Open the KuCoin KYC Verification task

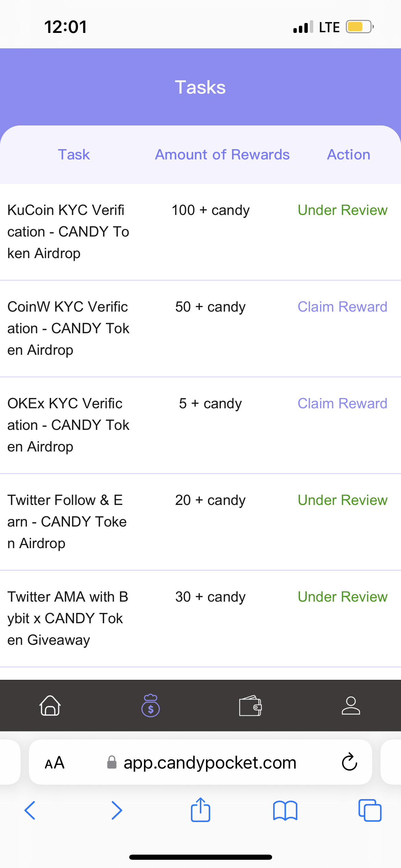68,232
